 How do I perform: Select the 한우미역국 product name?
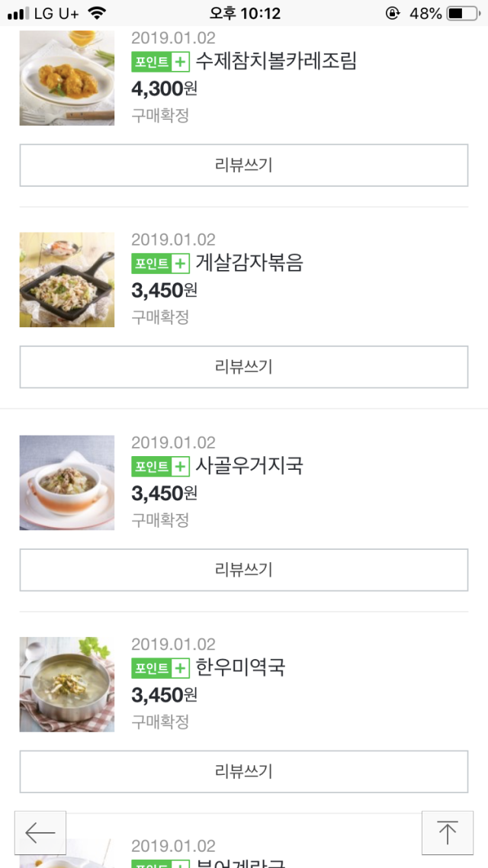240,667
